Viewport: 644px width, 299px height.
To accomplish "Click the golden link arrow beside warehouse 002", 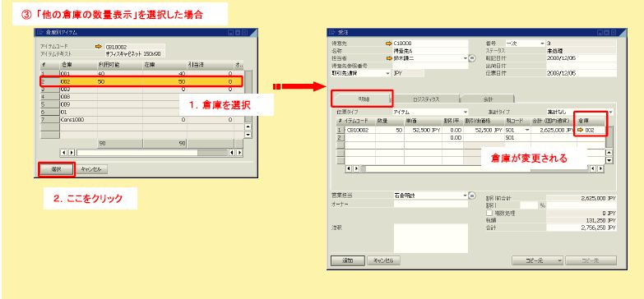I will point(581,130).
